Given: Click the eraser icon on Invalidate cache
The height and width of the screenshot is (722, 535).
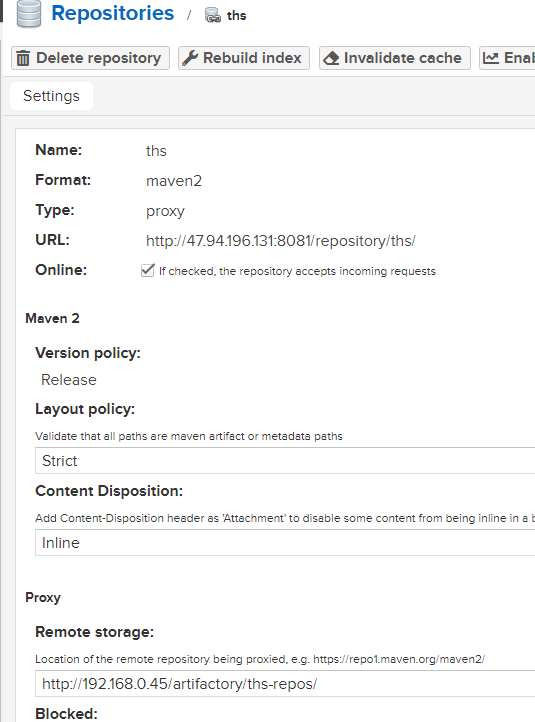Looking at the screenshot, I should [x=331, y=58].
